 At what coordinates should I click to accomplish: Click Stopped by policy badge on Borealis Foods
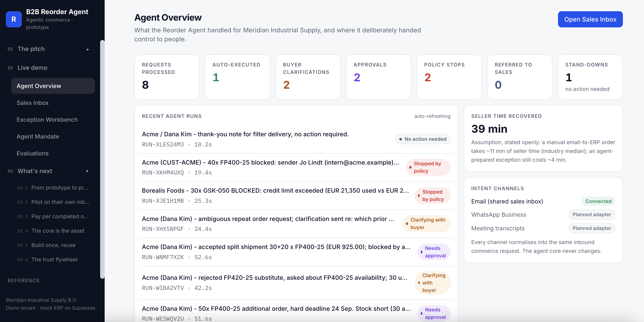coord(432,196)
